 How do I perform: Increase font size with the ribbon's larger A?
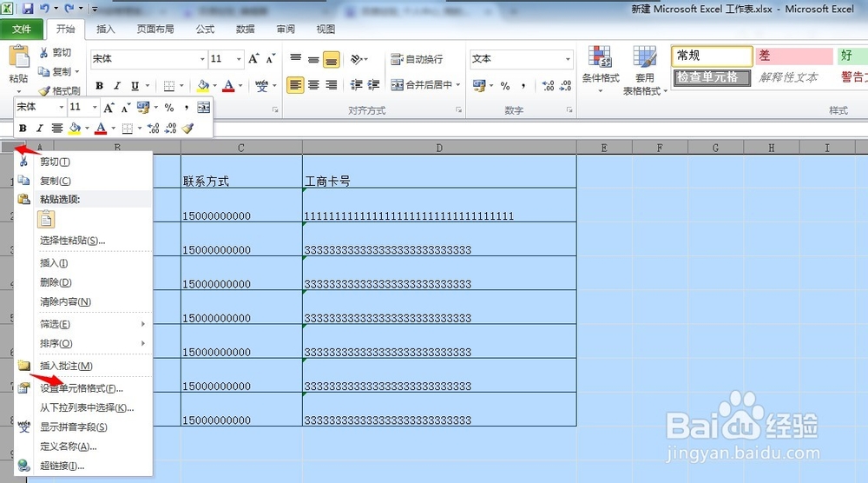pyautogui.click(x=253, y=59)
